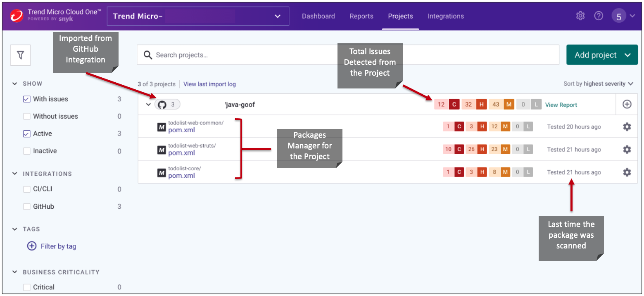Open the user avatar showing 5

619,16
